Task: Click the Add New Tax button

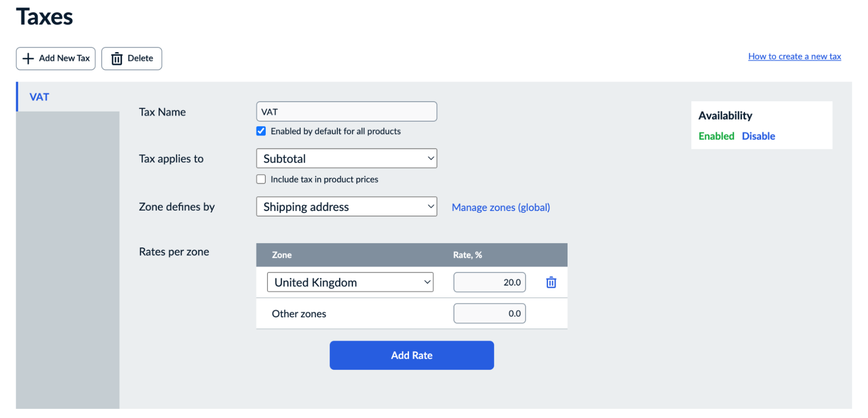Action: [x=56, y=58]
